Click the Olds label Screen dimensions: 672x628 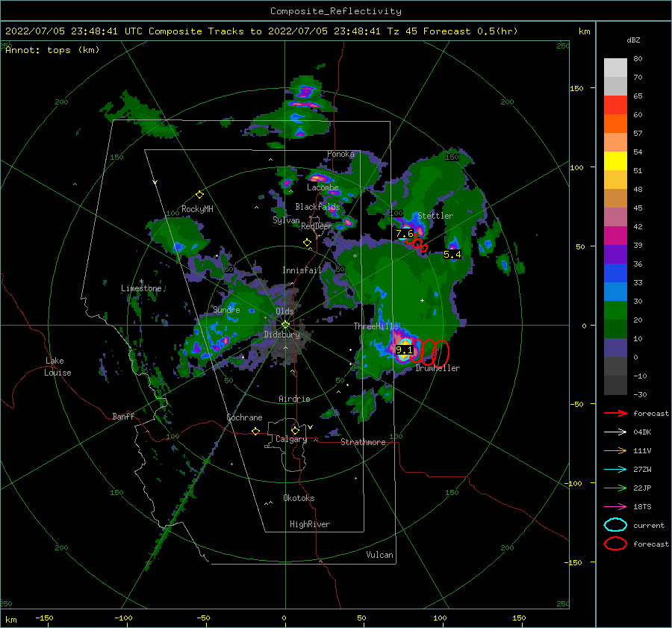pos(284,311)
